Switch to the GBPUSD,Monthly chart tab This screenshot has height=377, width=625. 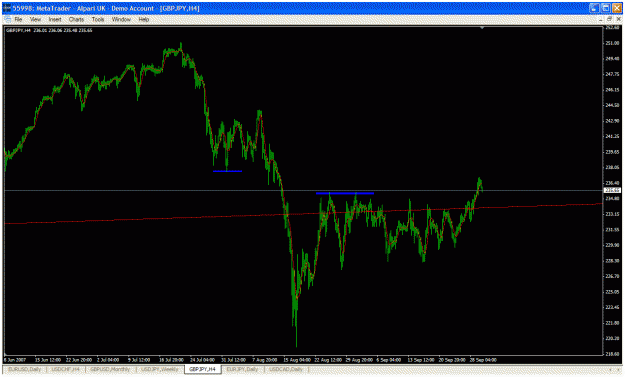[x=110, y=369]
